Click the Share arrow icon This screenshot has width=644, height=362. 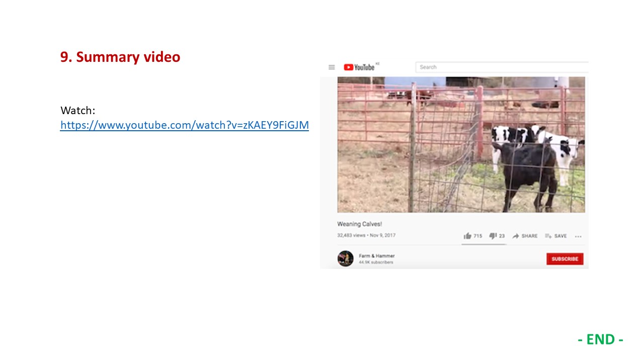click(516, 236)
